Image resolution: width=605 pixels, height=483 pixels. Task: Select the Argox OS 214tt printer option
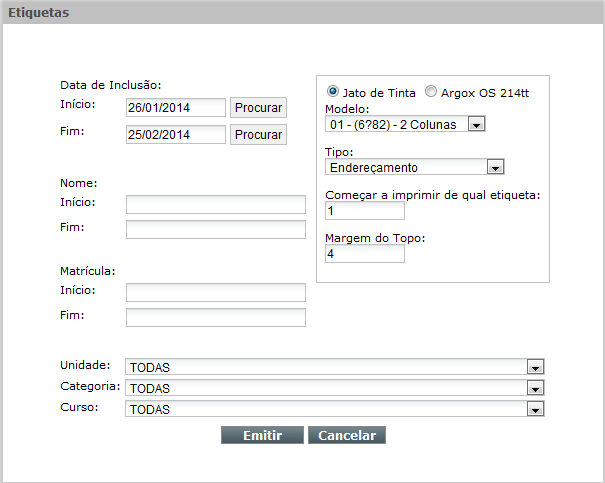431,92
